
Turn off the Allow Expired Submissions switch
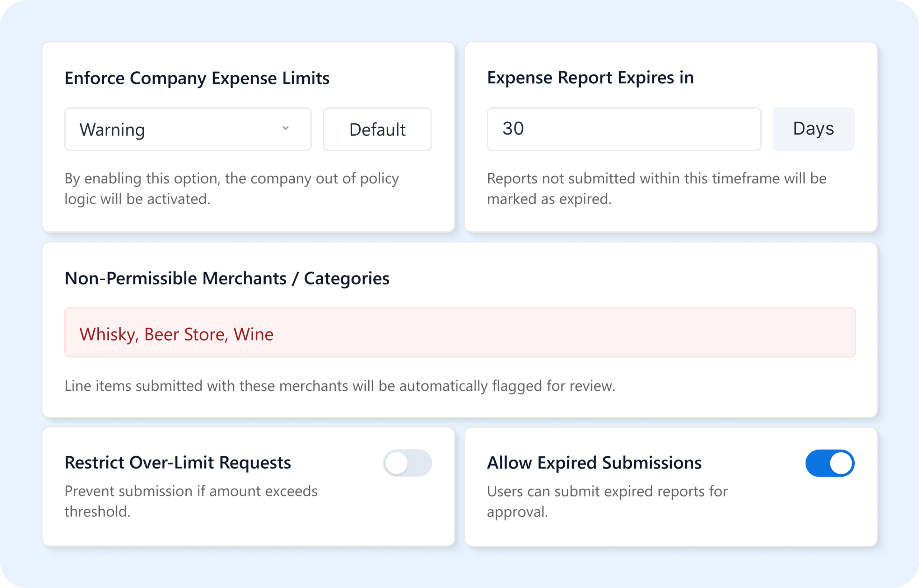pos(830,463)
